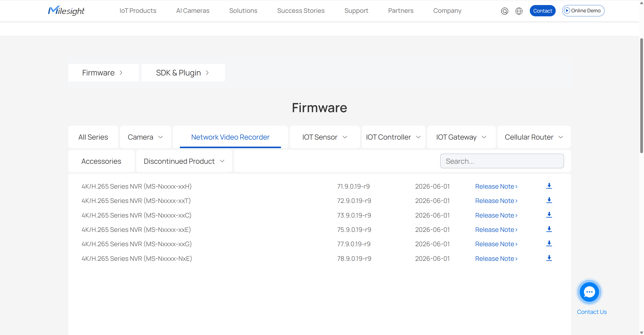
Task: Open the language globe icon
Action: click(519, 11)
